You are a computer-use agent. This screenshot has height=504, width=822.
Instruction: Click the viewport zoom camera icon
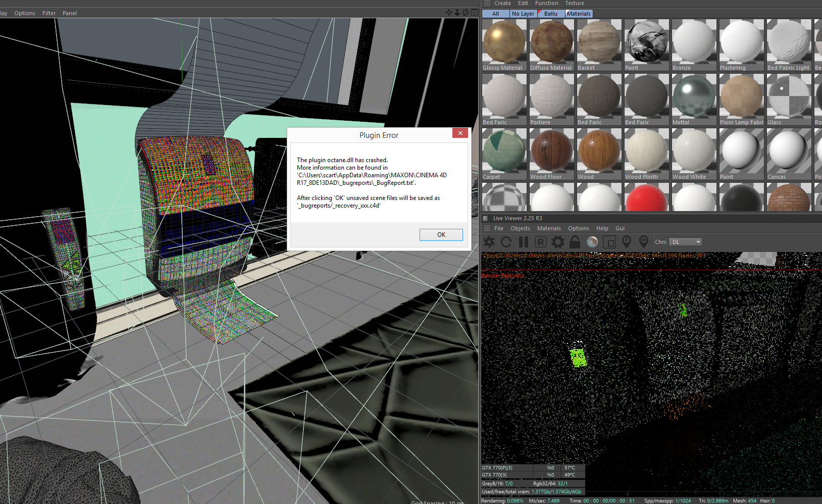(x=457, y=13)
